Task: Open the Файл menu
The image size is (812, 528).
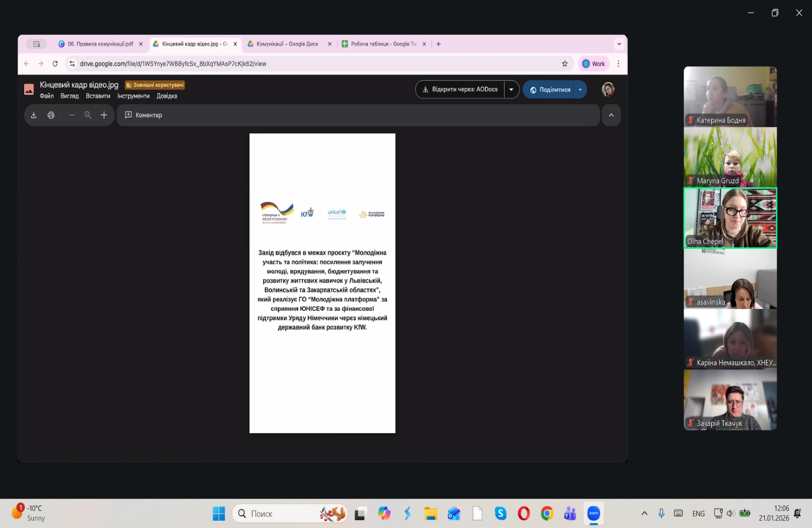Action: coord(47,96)
